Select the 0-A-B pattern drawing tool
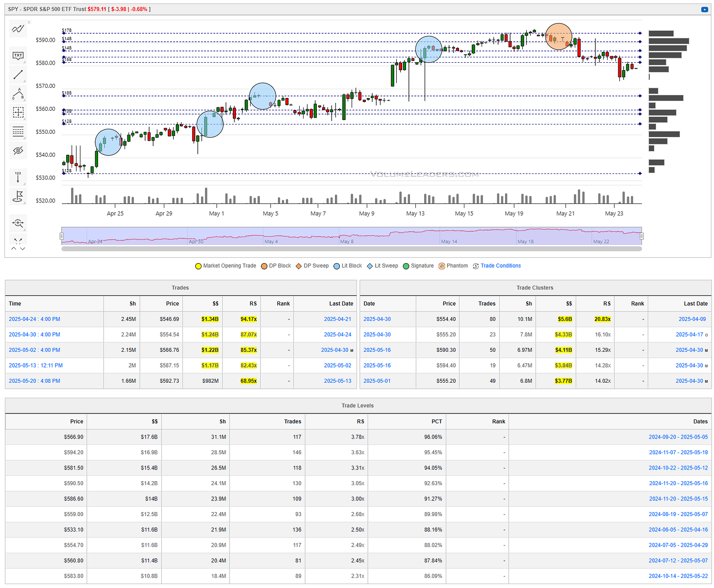The height and width of the screenshot is (588, 714). pyautogui.click(x=18, y=94)
